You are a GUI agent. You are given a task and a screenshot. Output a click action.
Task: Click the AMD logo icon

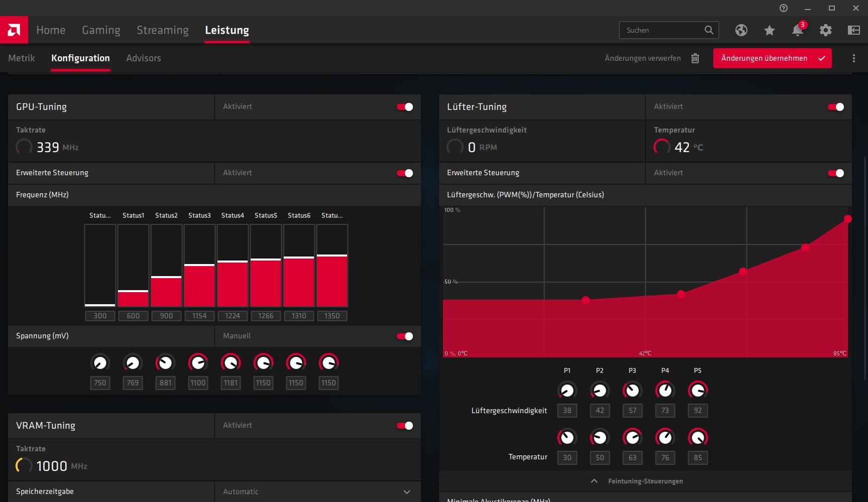14,30
